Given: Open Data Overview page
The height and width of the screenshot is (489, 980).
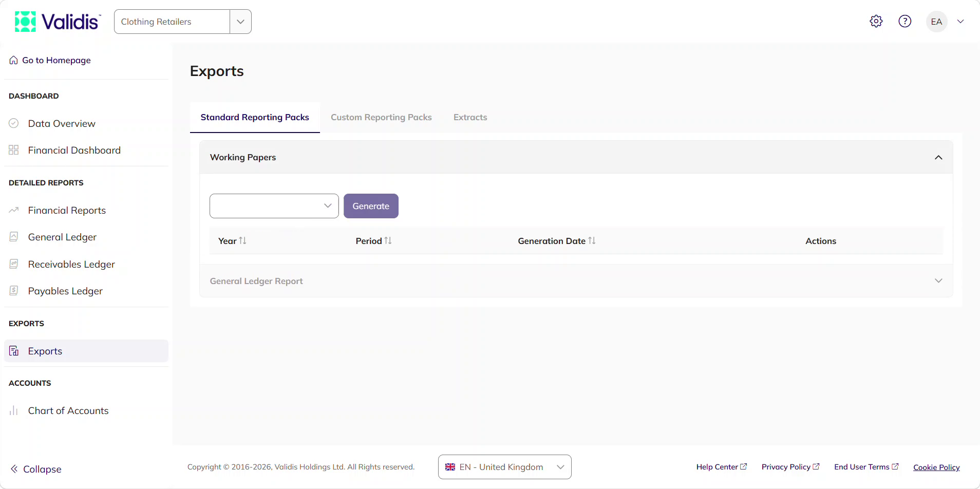Looking at the screenshot, I should click(62, 123).
